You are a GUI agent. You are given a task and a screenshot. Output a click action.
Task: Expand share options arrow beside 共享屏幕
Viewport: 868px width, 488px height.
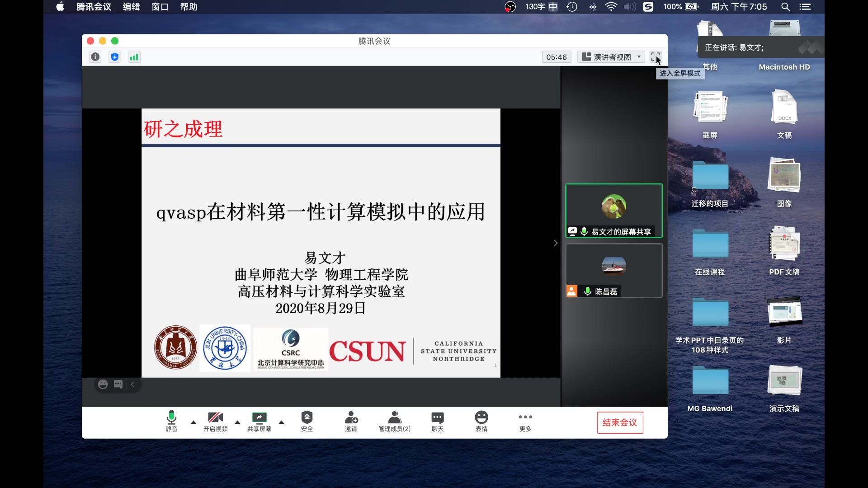point(281,422)
